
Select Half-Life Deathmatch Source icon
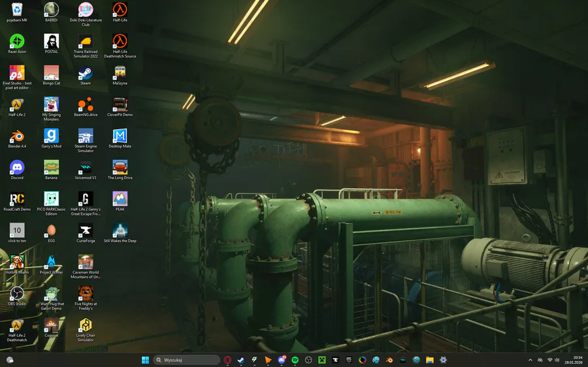tap(120, 46)
